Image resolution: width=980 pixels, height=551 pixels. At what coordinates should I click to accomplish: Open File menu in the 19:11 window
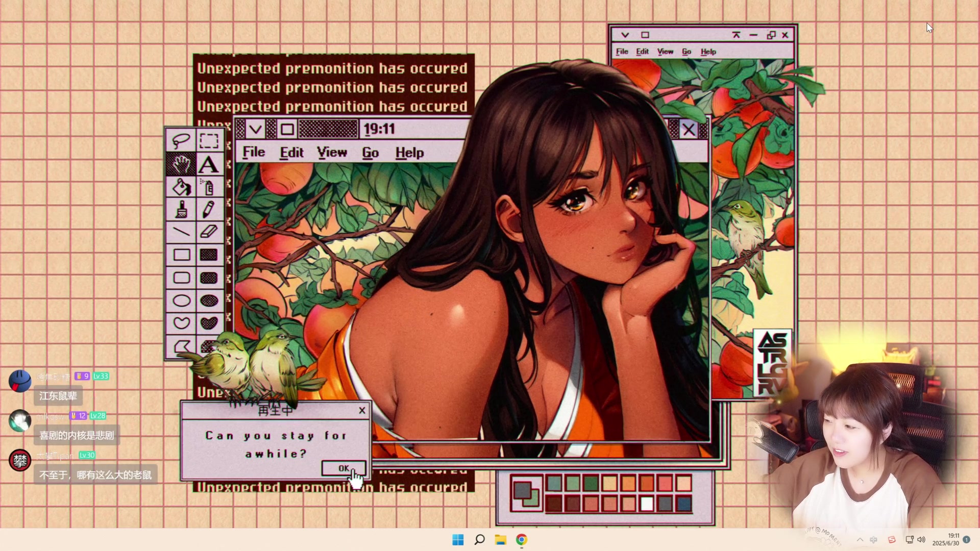pos(254,153)
